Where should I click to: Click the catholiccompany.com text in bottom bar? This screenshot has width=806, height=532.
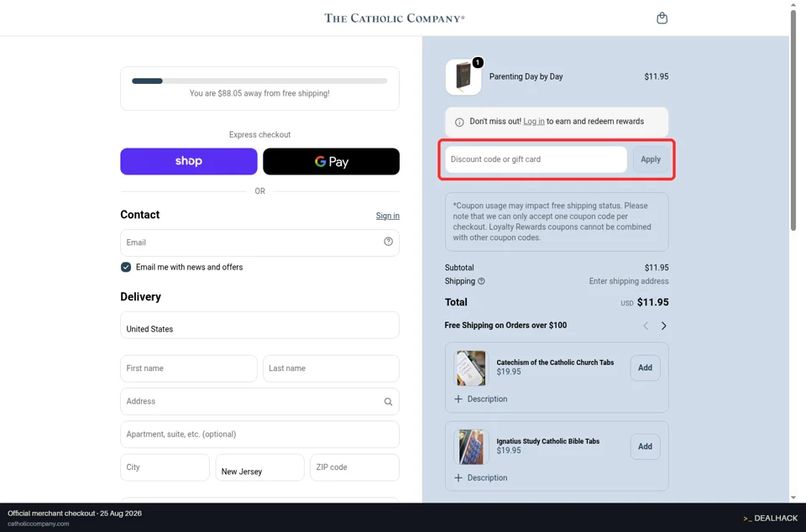(38, 524)
